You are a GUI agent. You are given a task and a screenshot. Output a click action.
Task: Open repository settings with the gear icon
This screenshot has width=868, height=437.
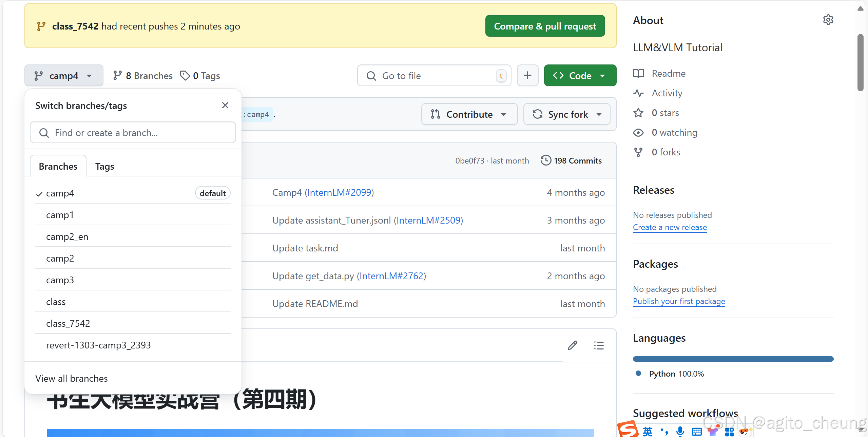coord(828,19)
